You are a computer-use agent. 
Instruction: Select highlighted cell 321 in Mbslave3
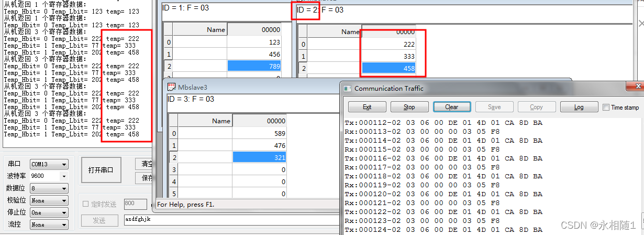pyautogui.click(x=260, y=157)
